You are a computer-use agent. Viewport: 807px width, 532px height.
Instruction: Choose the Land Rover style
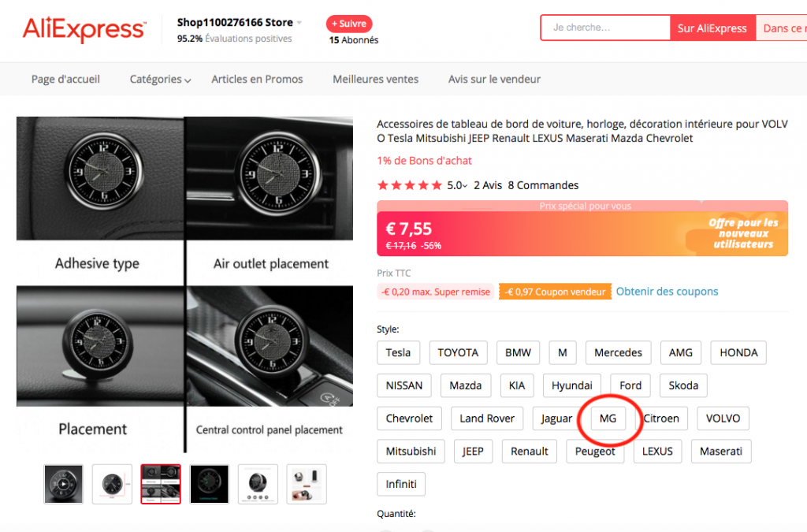click(x=487, y=419)
